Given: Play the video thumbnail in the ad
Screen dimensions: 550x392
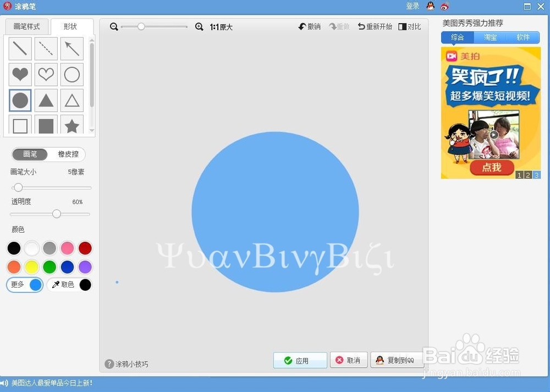Looking at the screenshot, I should click(494, 135).
